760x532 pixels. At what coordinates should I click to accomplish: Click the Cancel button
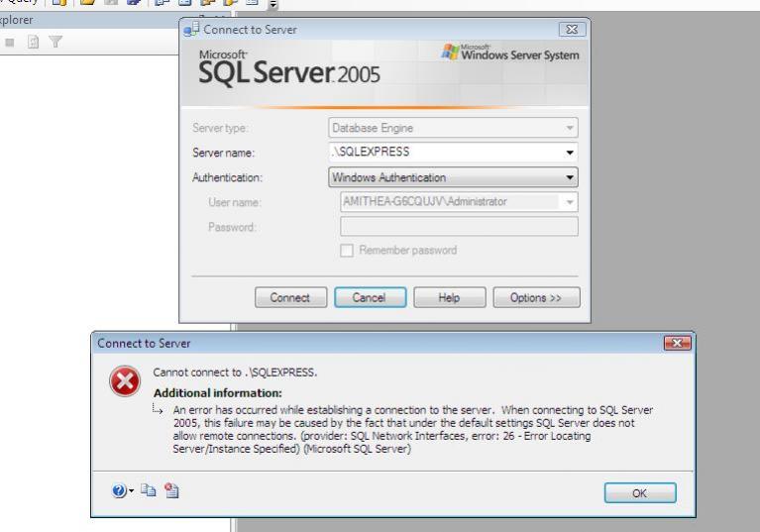coord(370,297)
